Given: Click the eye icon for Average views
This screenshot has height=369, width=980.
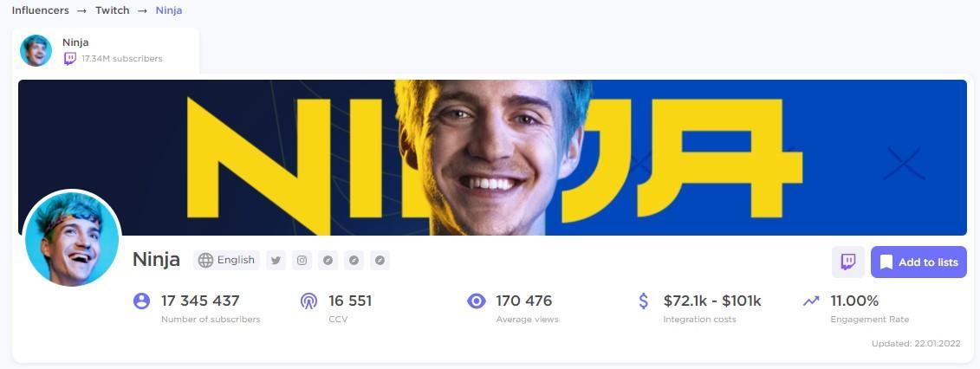Looking at the screenshot, I should (477, 301).
